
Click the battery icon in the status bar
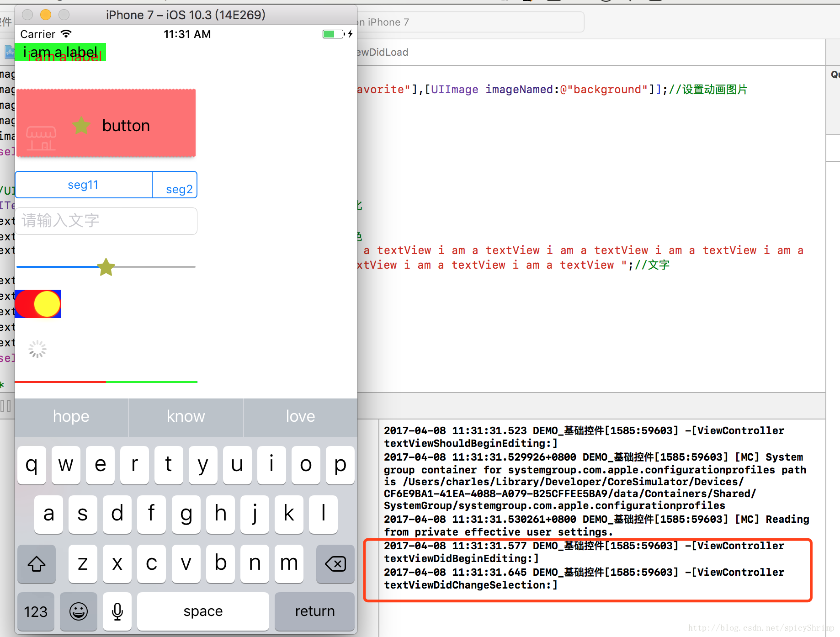(x=334, y=34)
